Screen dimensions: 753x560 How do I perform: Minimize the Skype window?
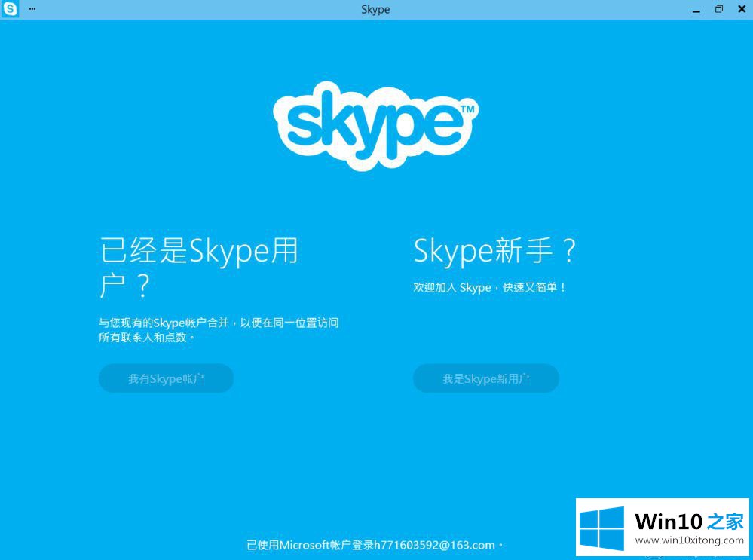(696, 10)
